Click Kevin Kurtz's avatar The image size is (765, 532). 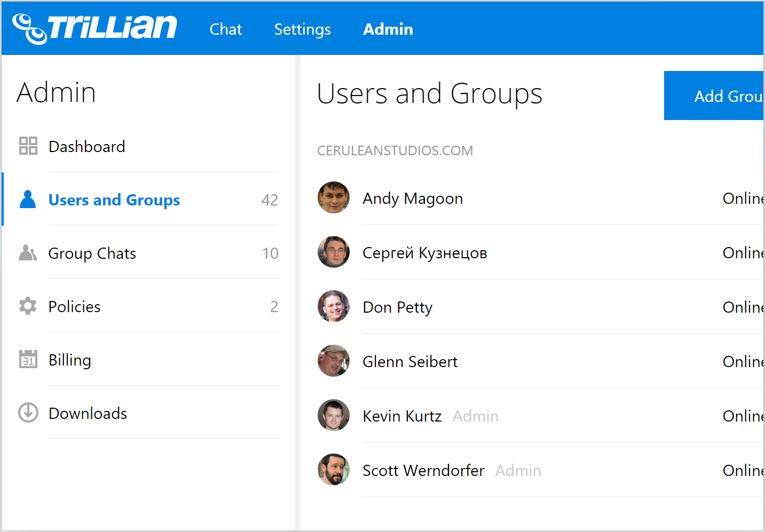click(x=334, y=415)
